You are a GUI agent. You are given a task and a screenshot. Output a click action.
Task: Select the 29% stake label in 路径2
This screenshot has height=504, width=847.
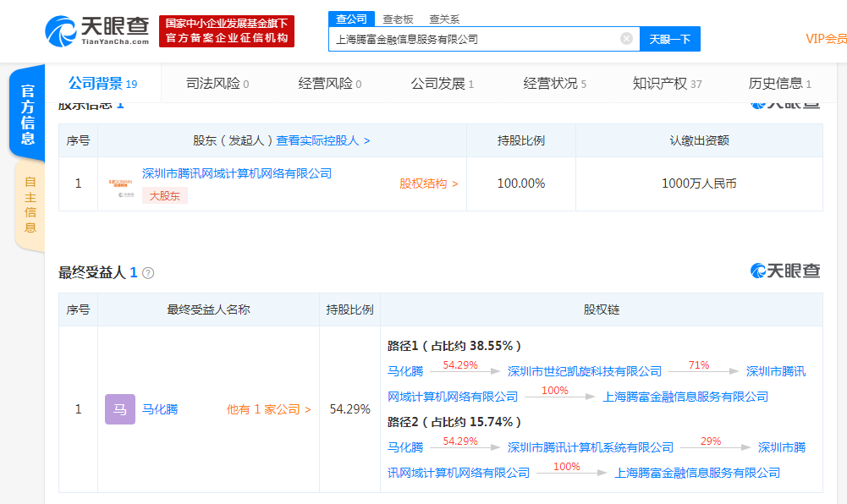click(710, 441)
